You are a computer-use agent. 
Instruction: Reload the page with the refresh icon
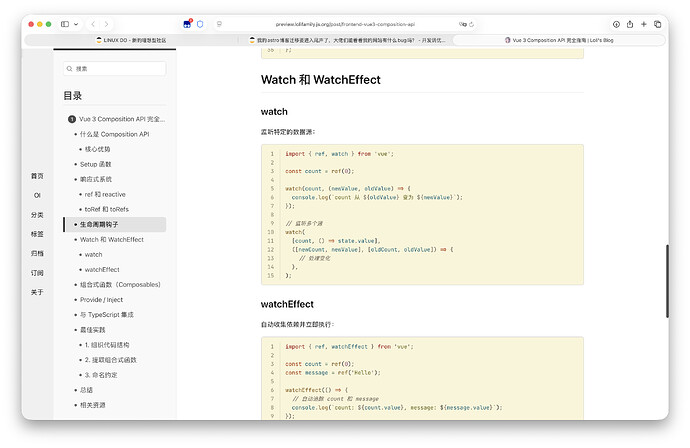pos(471,24)
